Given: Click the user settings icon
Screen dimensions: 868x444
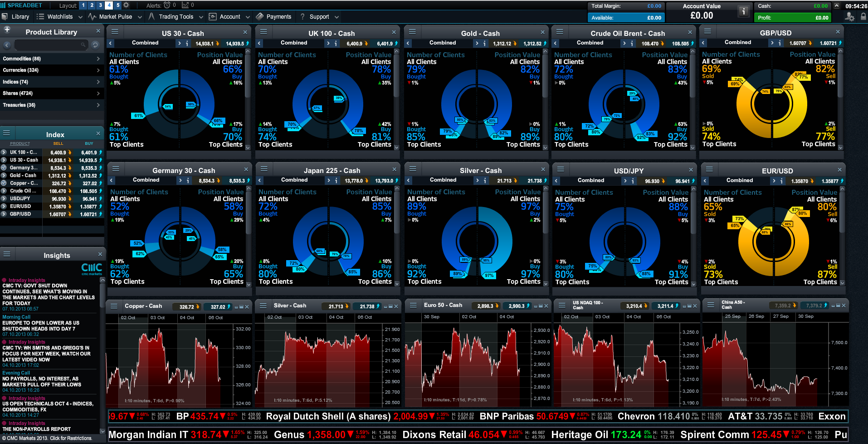Looking at the screenshot, I should [x=849, y=17].
